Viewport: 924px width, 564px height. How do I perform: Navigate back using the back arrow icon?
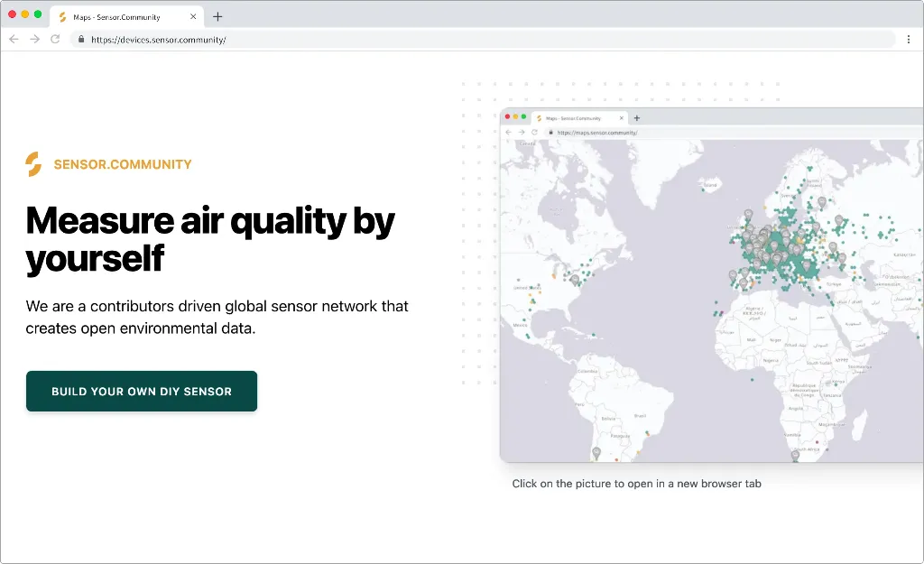coord(14,39)
